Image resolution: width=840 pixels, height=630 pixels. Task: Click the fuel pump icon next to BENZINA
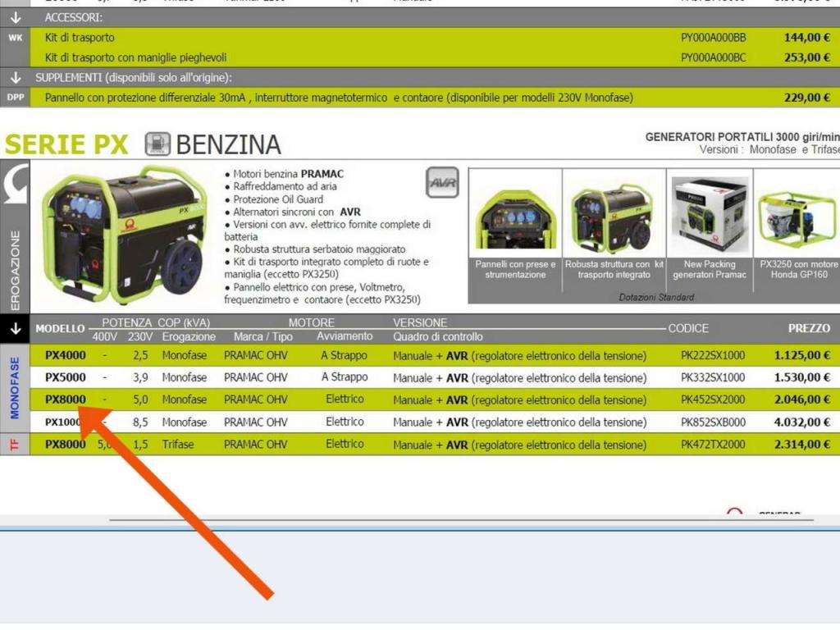157,144
